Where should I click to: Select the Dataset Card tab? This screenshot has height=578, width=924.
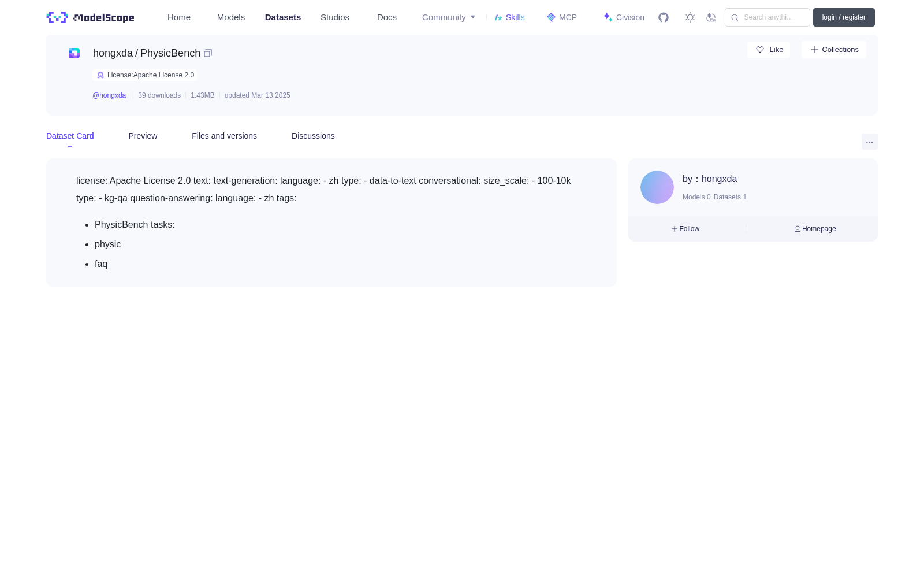(x=70, y=136)
